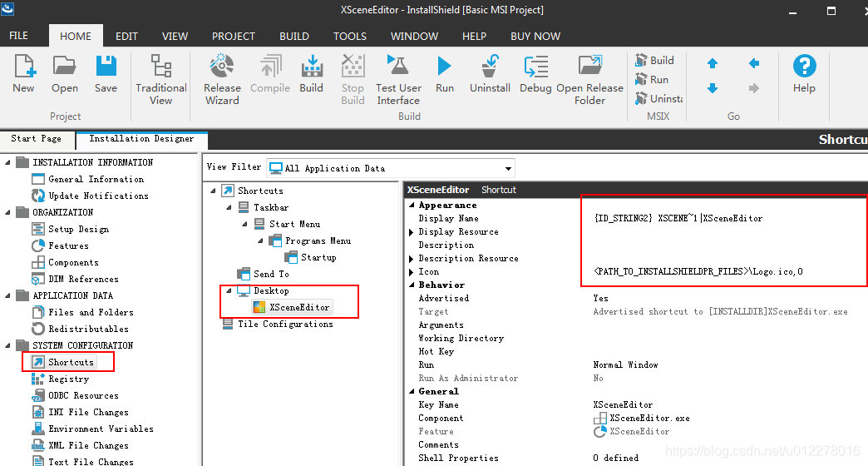Screen dimensions: 868x466
Task: Collapse the Behavior property group
Action: click(x=412, y=285)
